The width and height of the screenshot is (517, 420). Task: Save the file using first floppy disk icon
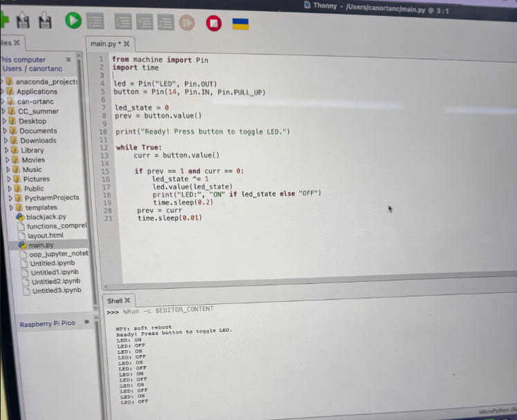[23, 21]
